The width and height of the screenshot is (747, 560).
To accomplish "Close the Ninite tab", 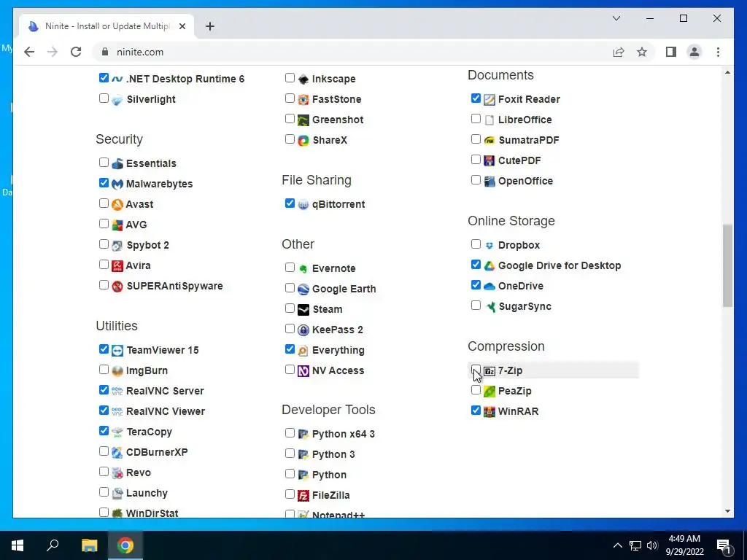I will [182, 26].
